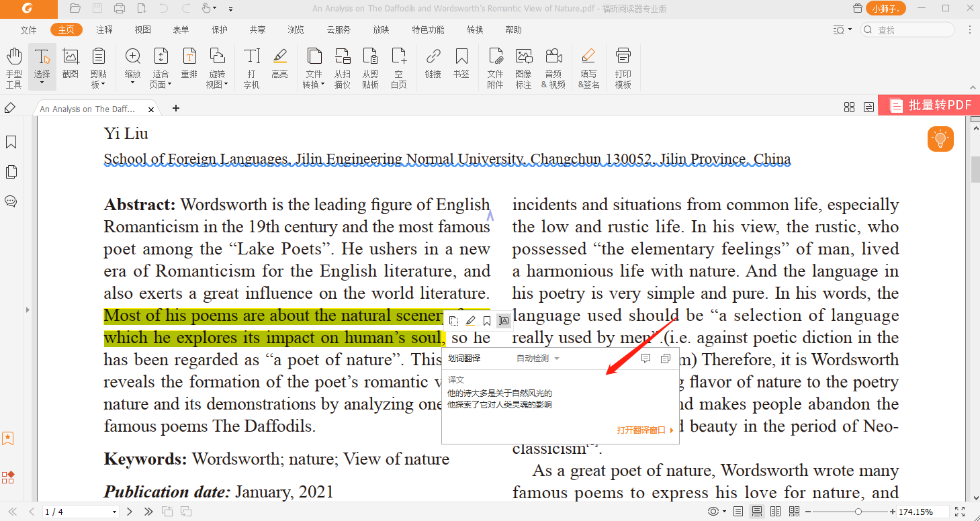Go to the next page arrow
Screen dimensions: 980x521
[x=130, y=512]
